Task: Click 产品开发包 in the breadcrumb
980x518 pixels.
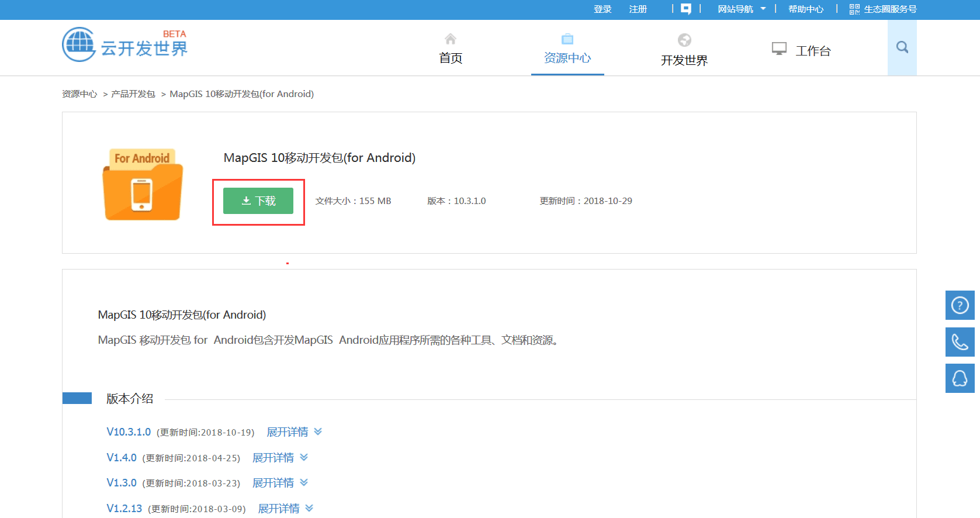Action: 133,94
